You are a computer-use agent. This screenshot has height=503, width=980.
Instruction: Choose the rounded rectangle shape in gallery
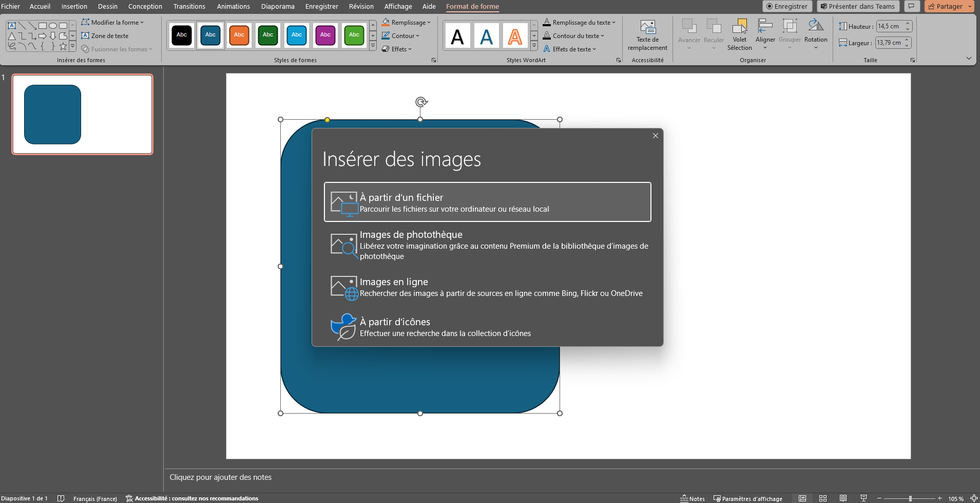pyautogui.click(x=63, y=26)
